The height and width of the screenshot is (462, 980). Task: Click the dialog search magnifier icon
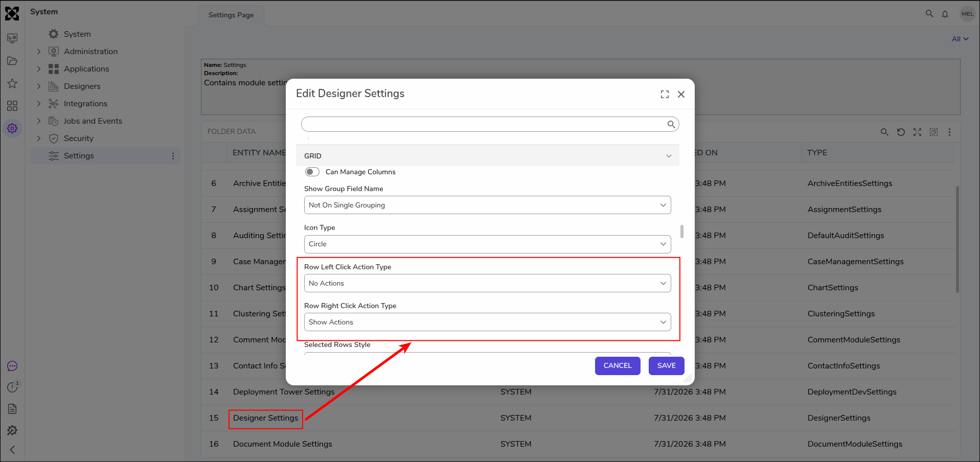tap(671, 124)
